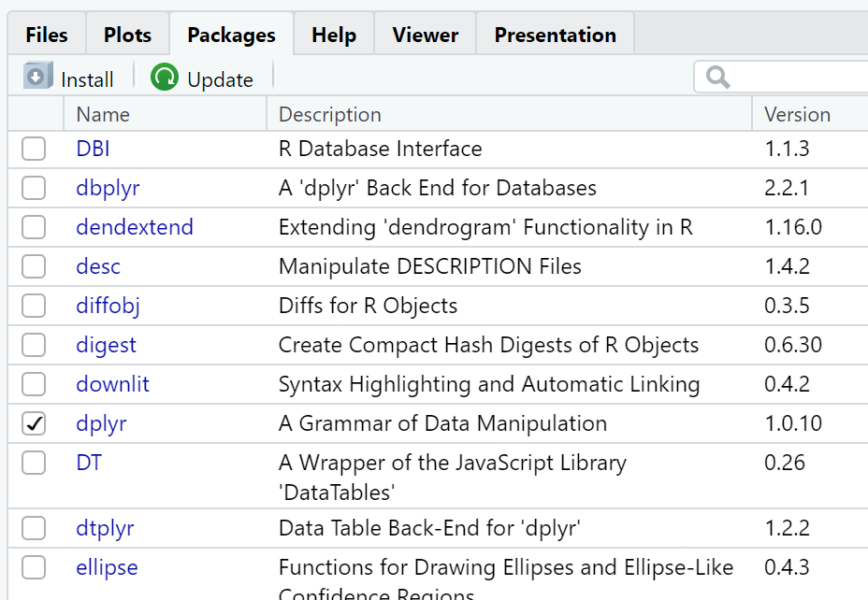Load the DT package via checkbox
This screenshot has width=868, height=600.
34,463
